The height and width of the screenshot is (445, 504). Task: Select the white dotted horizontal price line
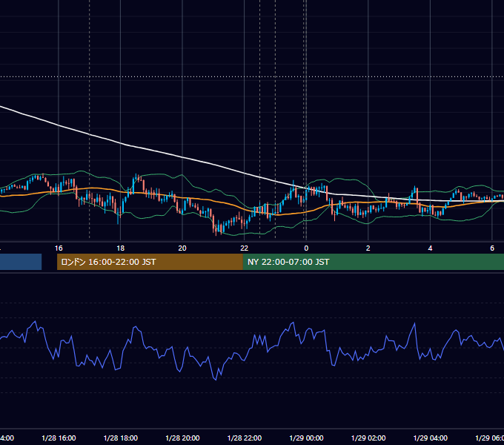pyautogui.click(x=252, y=77)
